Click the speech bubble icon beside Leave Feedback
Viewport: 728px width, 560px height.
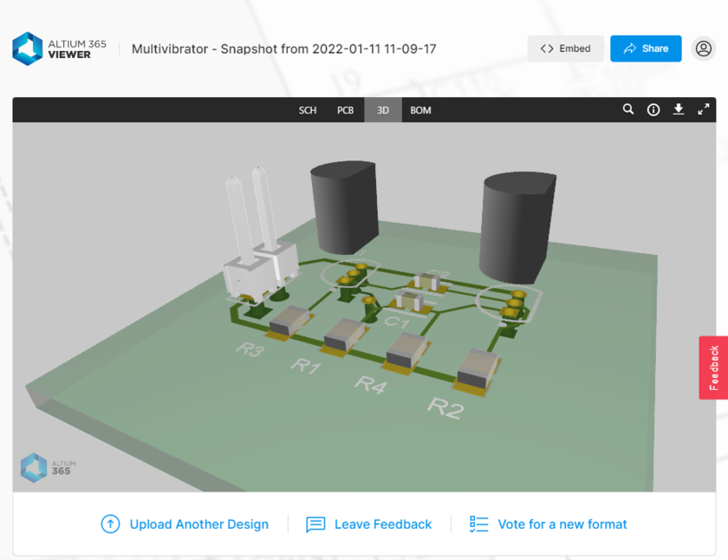pos(315,524)
